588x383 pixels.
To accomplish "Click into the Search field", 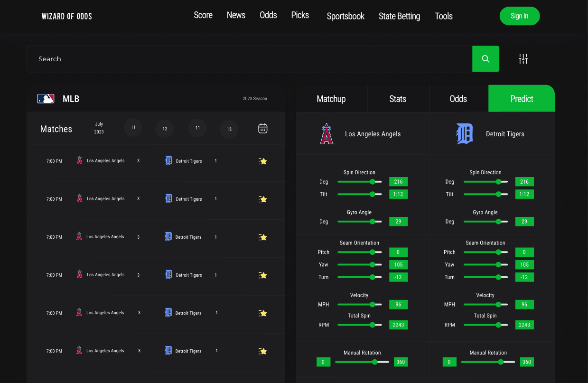I will click(x=250, y=59).
